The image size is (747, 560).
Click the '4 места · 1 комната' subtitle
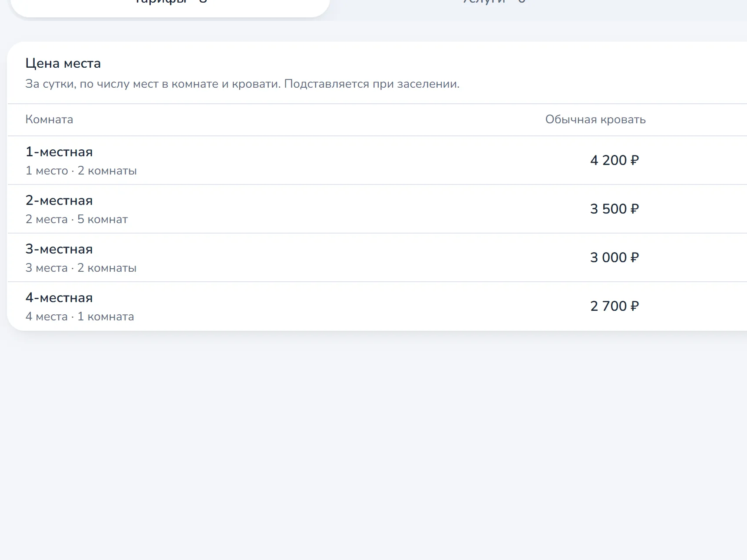(x=80, y=316)
